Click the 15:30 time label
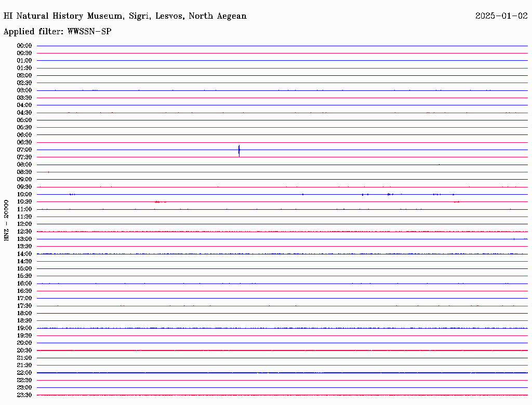Image resolution: width=532 pixels, height=405 pixels. click(x=24, y=276)
